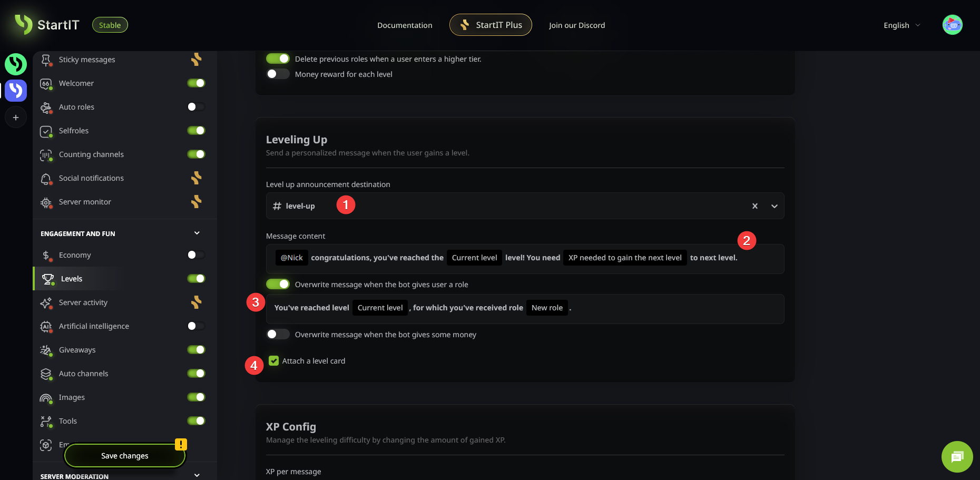
Task: Collapse the Engagement and Fun section
Action: [x=197, y=233]
